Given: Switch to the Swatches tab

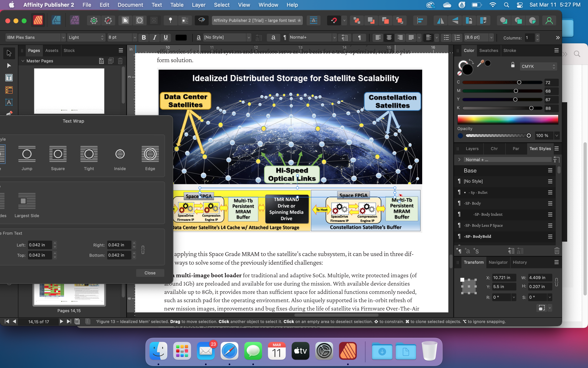Looking at the screenshot, I should tap(489, 50).
